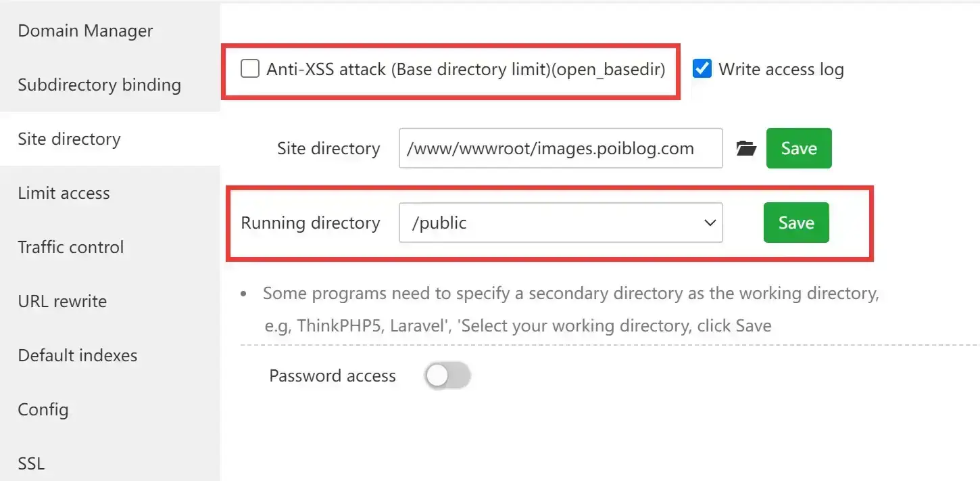Turn on Password access toggle
Viewport: 980px width, 481px height.
pos(447,376)
